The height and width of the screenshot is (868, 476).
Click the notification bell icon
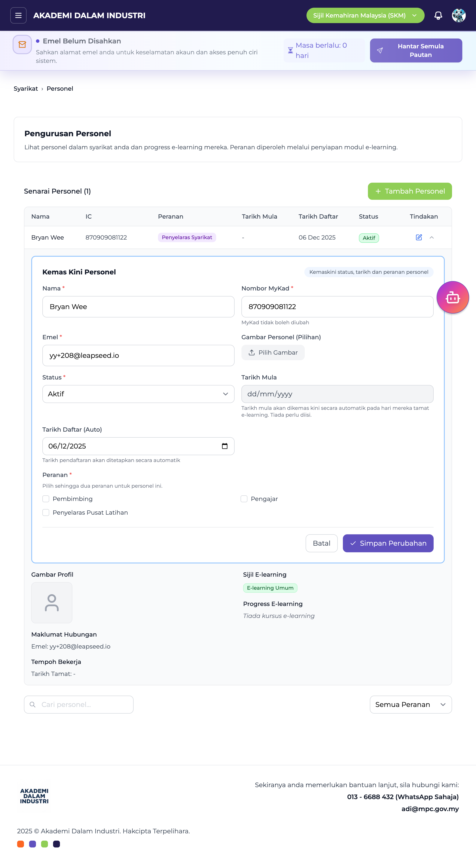(438, 15)
